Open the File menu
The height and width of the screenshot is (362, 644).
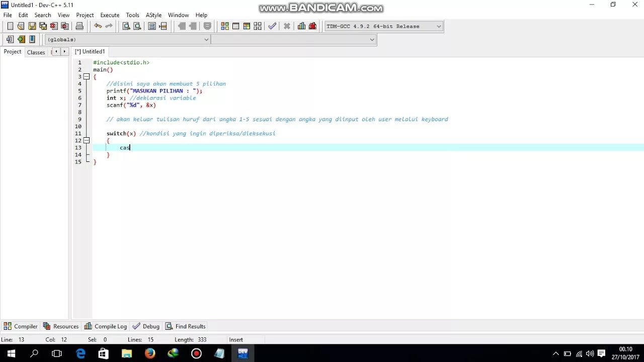(8, 15)
